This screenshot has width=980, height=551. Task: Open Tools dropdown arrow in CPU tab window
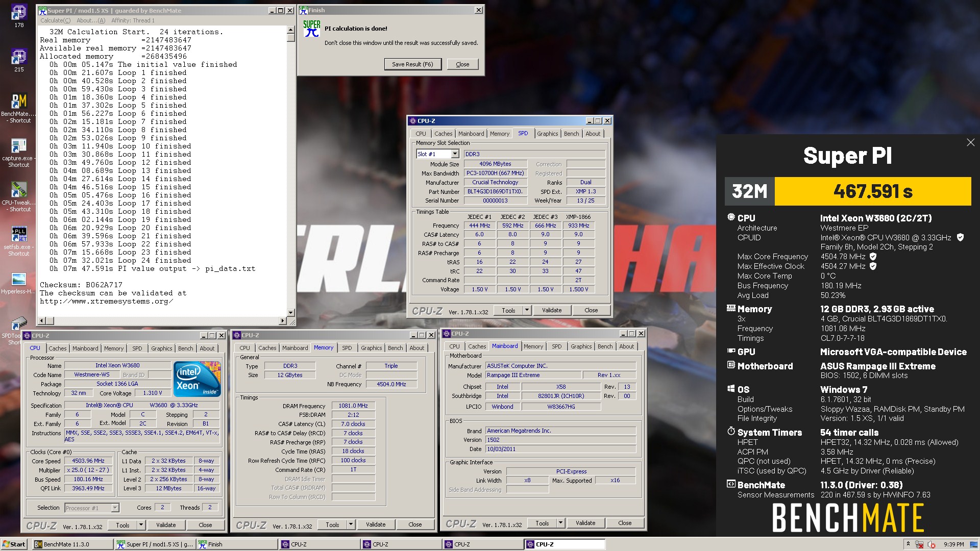[141, 525]
